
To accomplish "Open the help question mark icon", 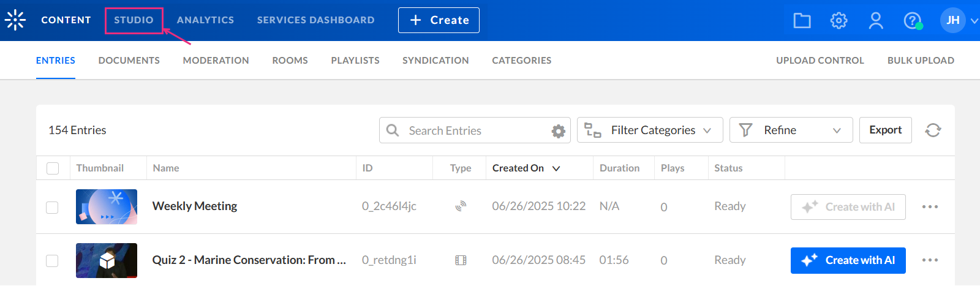I will pyautogui.click(x=912, y=21).
